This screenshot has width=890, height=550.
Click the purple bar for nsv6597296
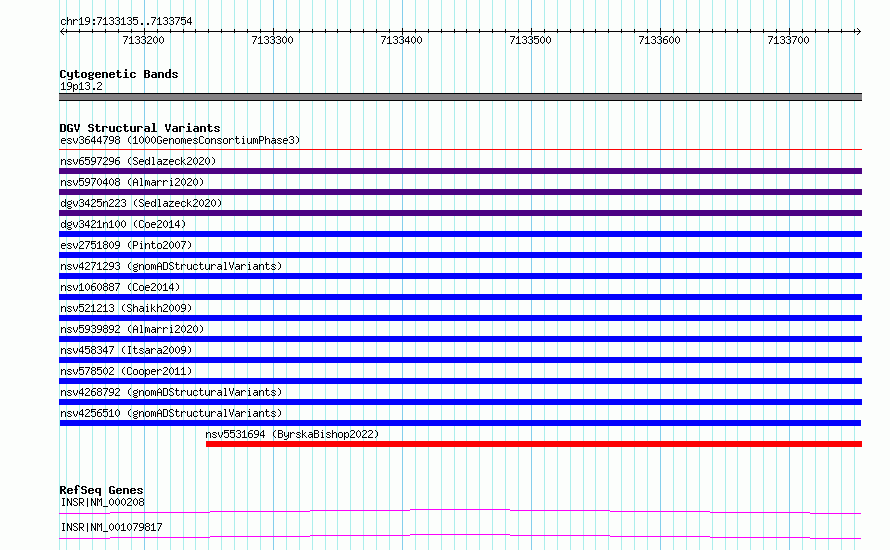pyautogui.click(x=460, y=171)
